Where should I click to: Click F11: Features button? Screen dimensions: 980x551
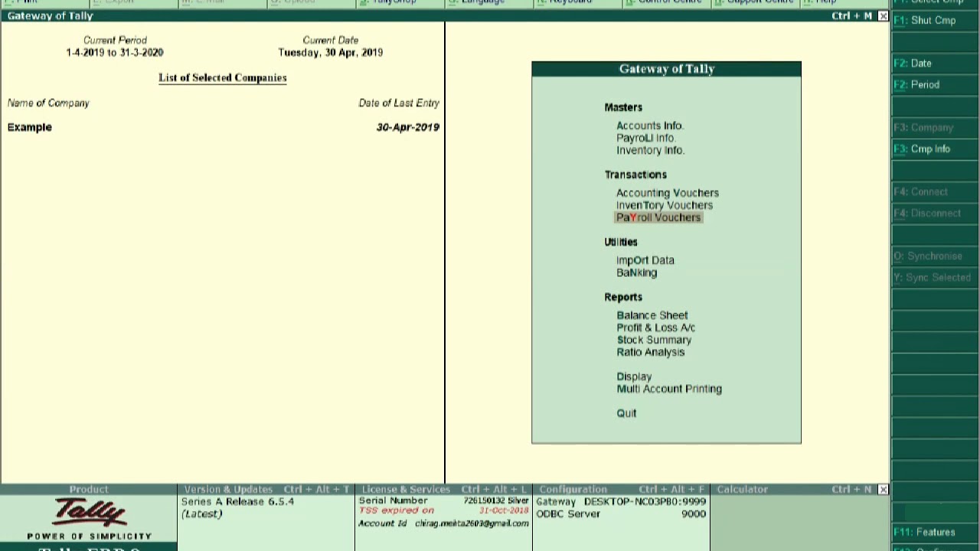click(x=934, y=532)
